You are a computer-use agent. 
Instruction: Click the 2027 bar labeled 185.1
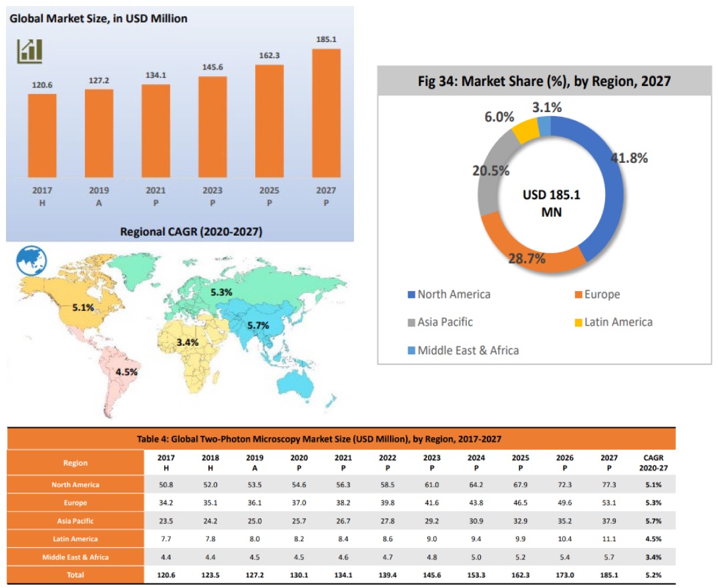(x=326, y=113)
